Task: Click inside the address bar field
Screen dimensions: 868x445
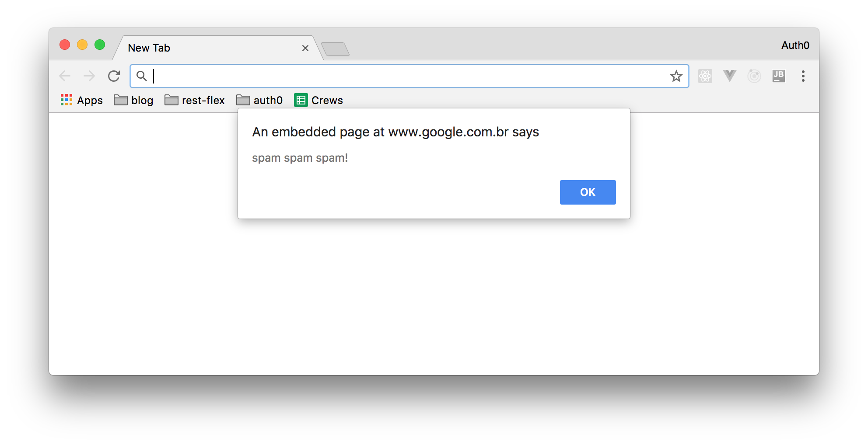Action: 407,76
